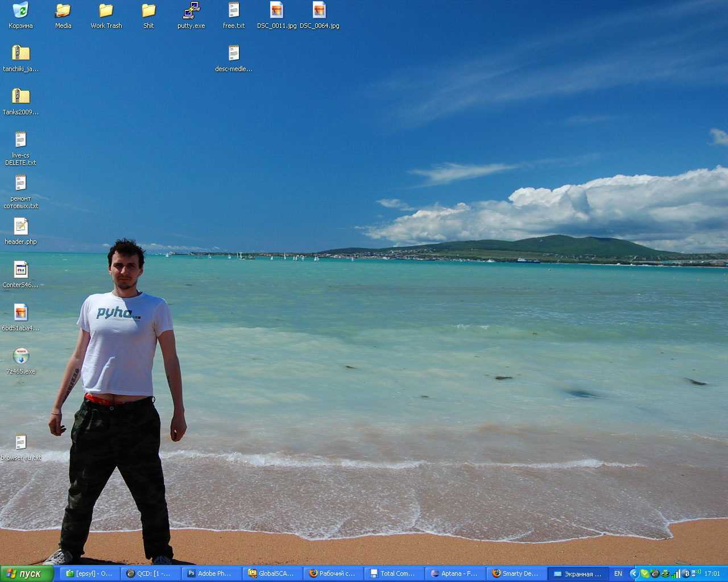Viewport: 728px width, 582px height.
Task: Select the 7z465.exe installer icon
Action: (x=21, y=356)
